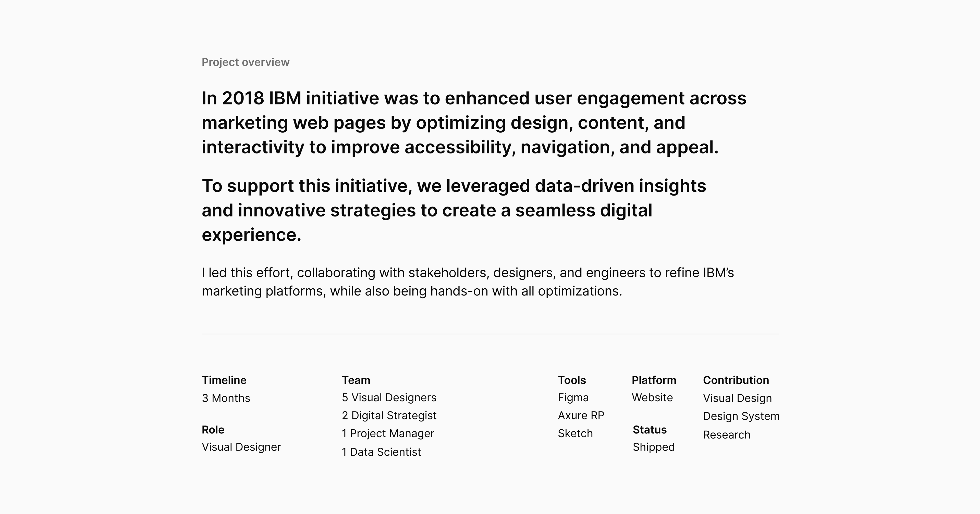Image resolution: width=980 pixels, height=514 pixels.
Task: Click the "Tools" heading
Action: pos(572,380)
